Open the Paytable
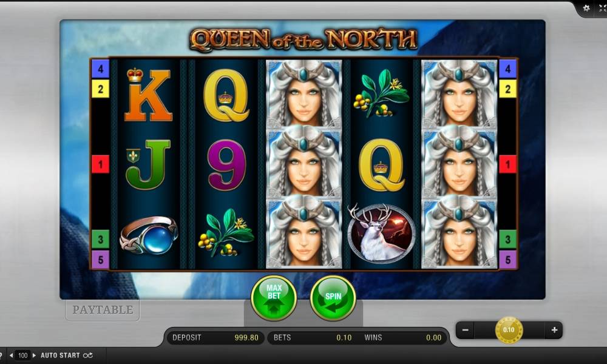 [x=103, y=310]
